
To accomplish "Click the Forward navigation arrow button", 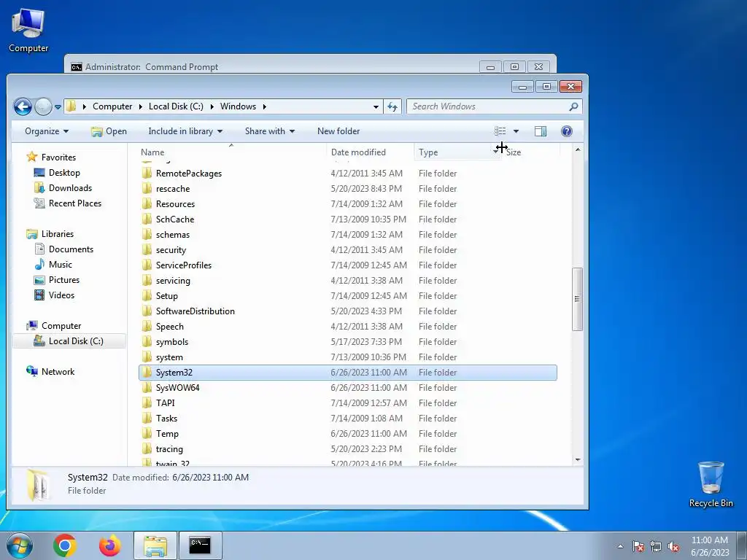I will 43,106.
